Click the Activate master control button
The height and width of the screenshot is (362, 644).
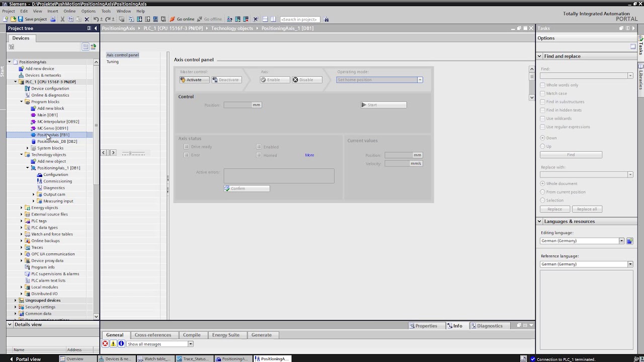point(194,80)
